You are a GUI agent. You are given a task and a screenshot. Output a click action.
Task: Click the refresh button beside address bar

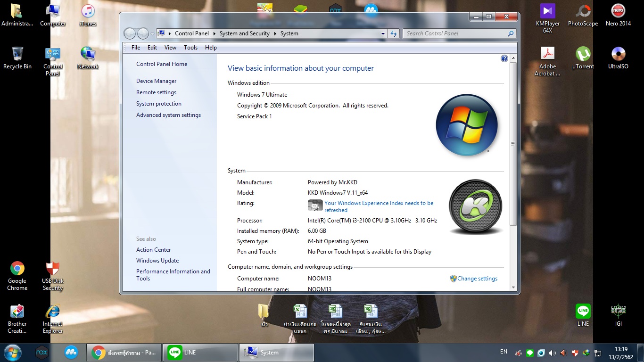tap(394, 33)
